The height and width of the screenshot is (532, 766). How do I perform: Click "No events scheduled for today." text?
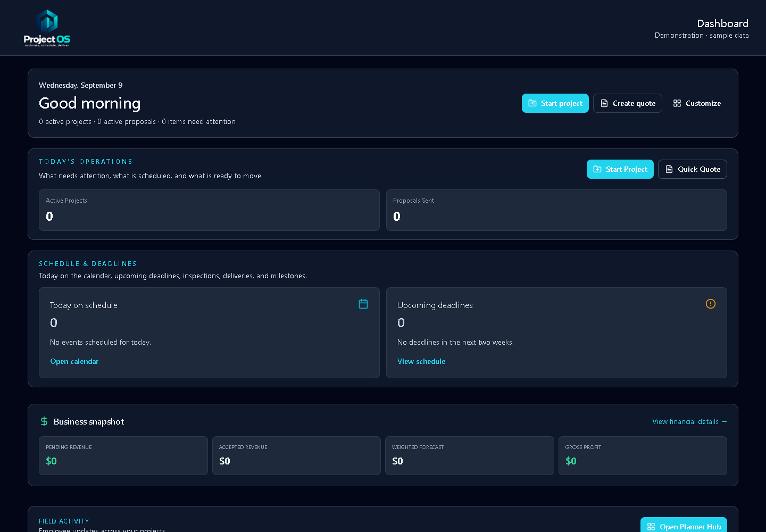point(101,342)
